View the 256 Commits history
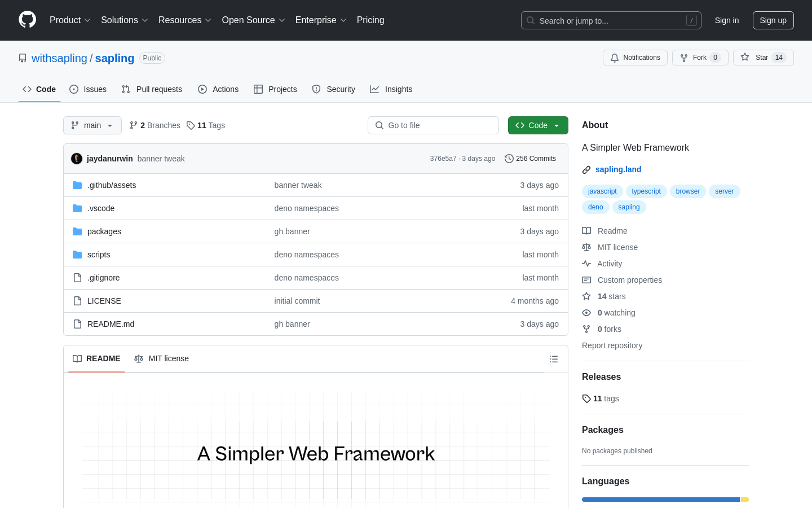The width and height of the screenshot is (812, 508). point(530,159)
